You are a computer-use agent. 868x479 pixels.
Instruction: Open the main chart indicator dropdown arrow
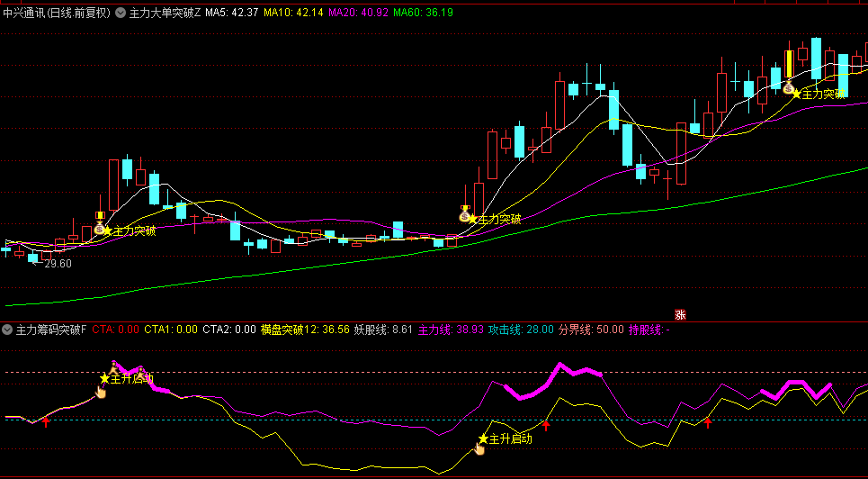tap(121, 14)
